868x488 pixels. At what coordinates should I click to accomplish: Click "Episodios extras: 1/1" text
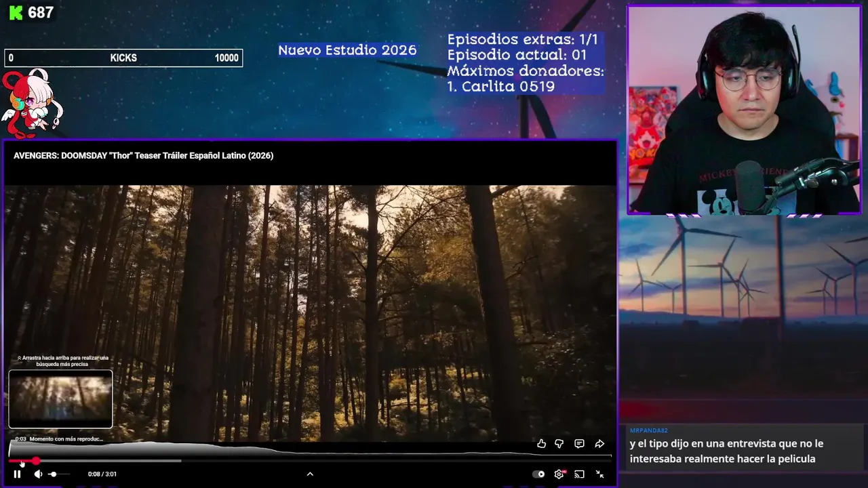click(522, 39)
